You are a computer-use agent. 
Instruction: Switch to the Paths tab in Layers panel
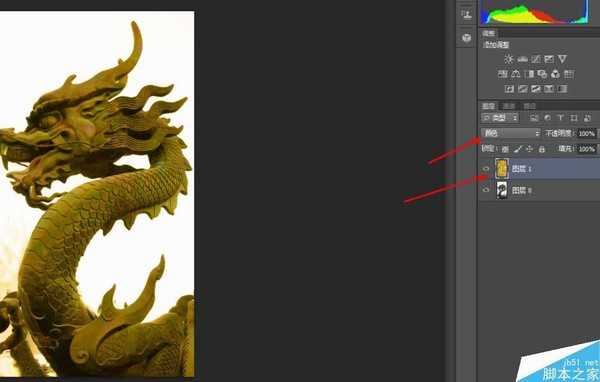pos(530,106)
